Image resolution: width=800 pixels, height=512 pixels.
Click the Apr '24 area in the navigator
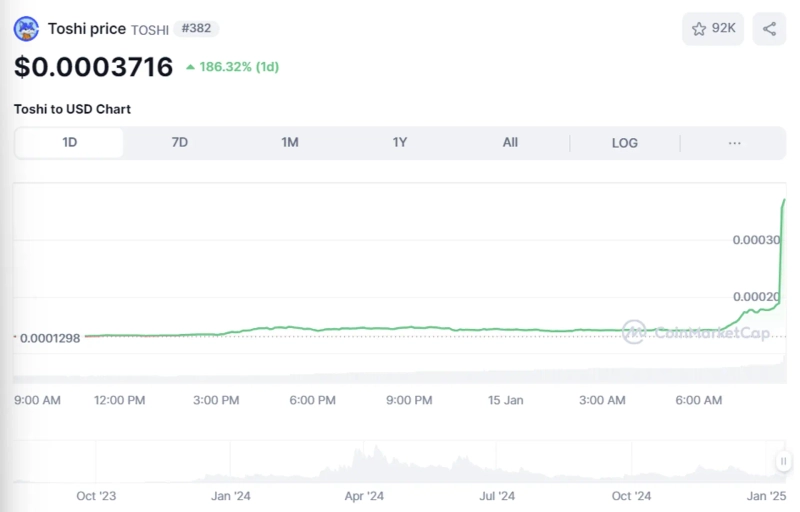click(364, 495)
